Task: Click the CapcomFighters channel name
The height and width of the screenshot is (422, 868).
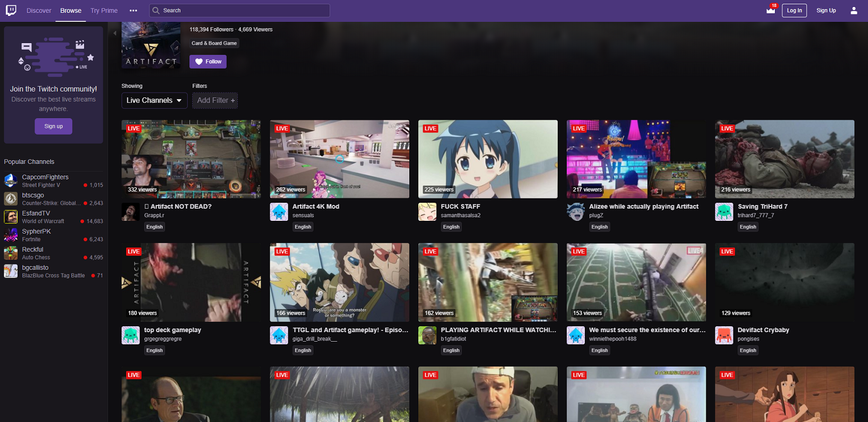Action: [x=45, y=177]
